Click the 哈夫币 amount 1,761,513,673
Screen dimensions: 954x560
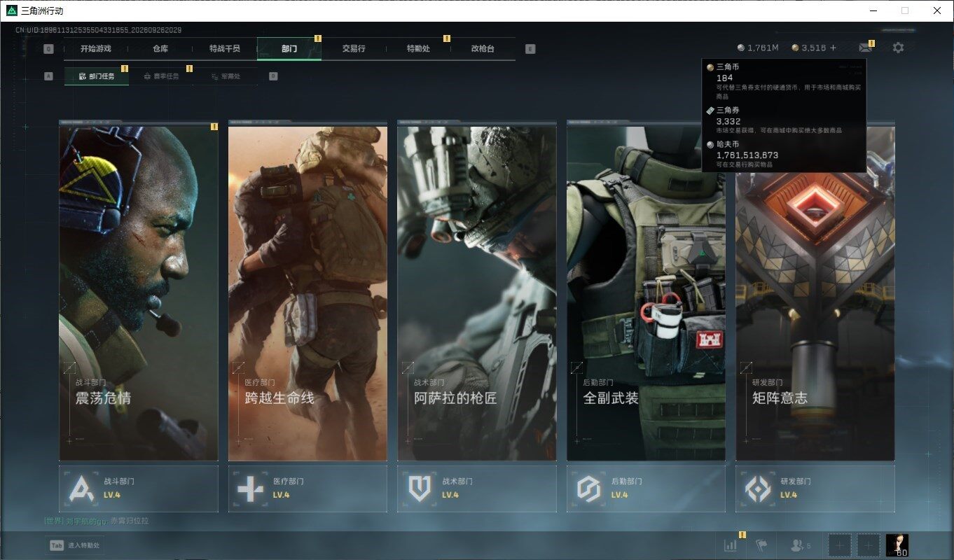coord(747,155)
